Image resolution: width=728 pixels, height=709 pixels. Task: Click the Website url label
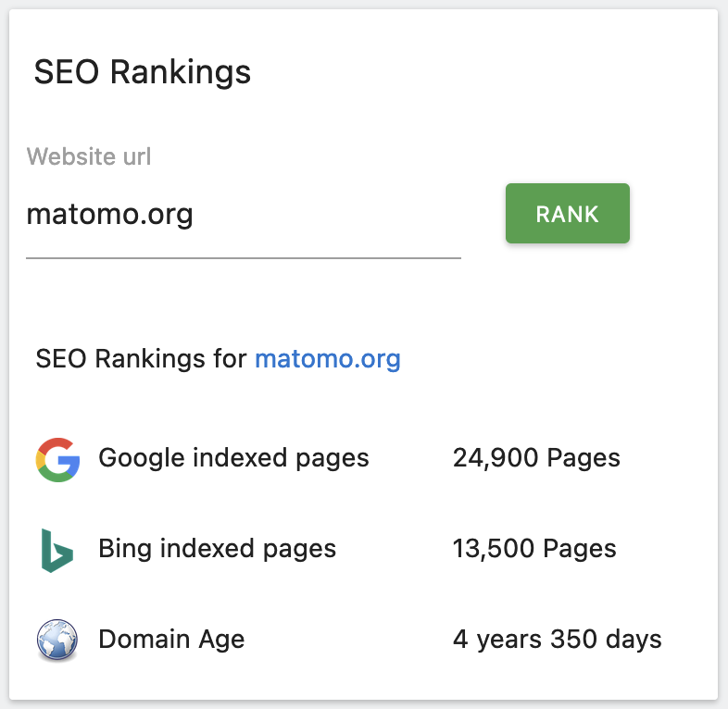pyautogui.click(x=89, y=156)
